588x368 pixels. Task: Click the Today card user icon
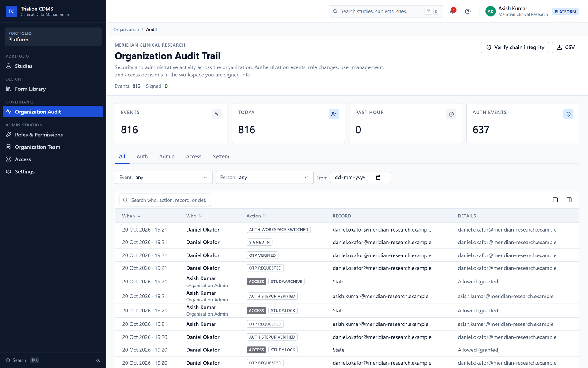coord(334,114)
